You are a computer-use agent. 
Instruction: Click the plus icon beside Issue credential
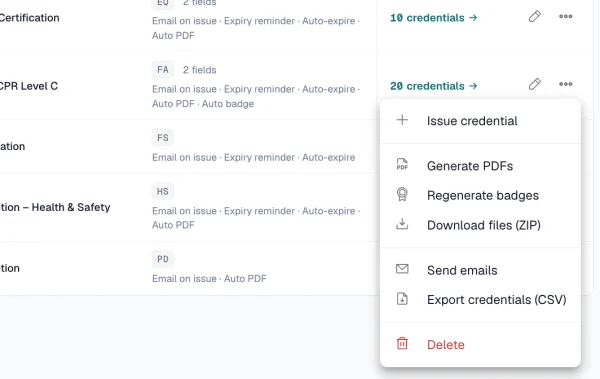pos(402,120)
